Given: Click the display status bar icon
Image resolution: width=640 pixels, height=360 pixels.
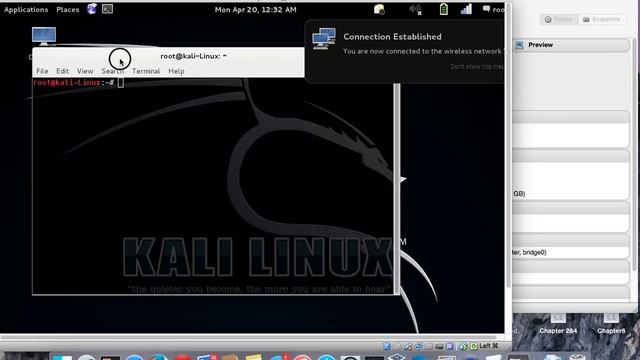Looking at the screenshot, I should [449, 347].
